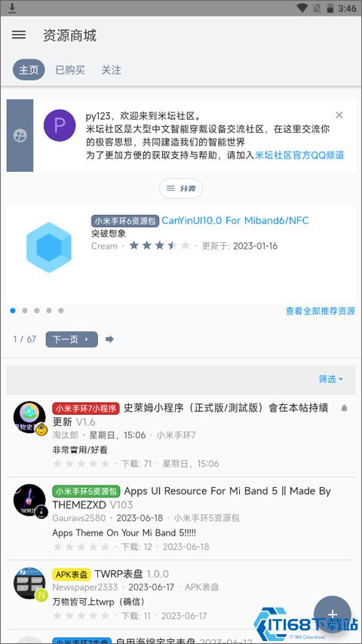Open the hamburger navigation menu

[x=19, y=35]
